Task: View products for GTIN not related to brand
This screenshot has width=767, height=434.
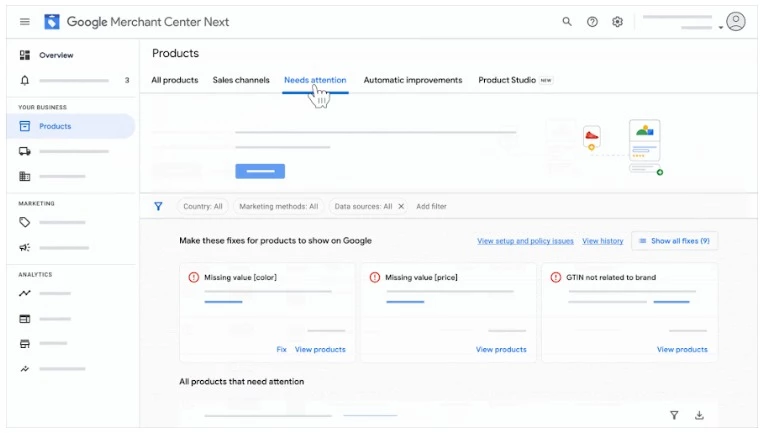Action: tap(682, 349)
